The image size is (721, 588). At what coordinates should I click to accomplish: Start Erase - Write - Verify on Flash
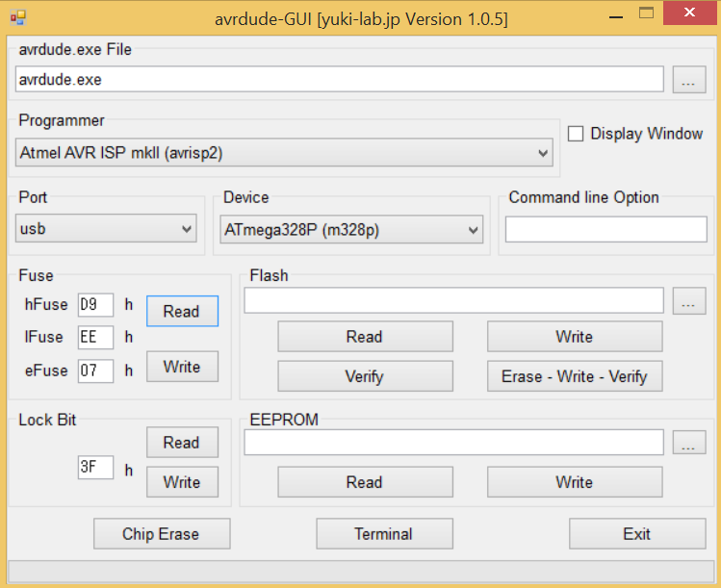(574, 376)
